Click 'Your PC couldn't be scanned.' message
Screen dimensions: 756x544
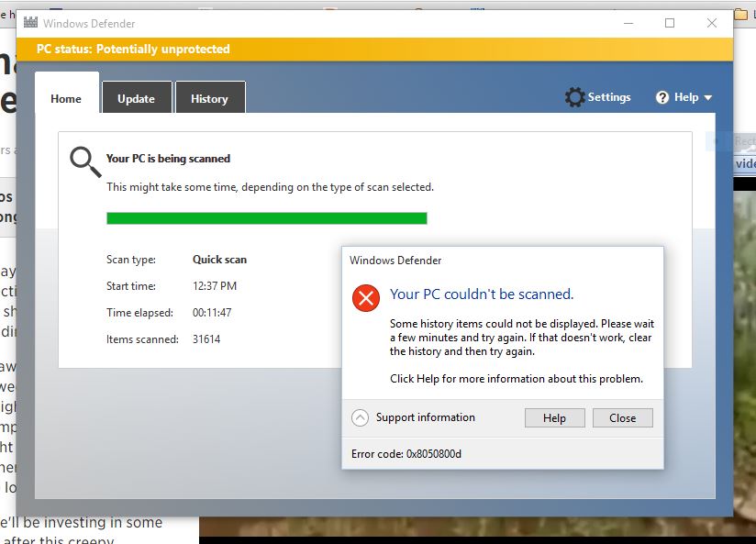click(482, 294)
